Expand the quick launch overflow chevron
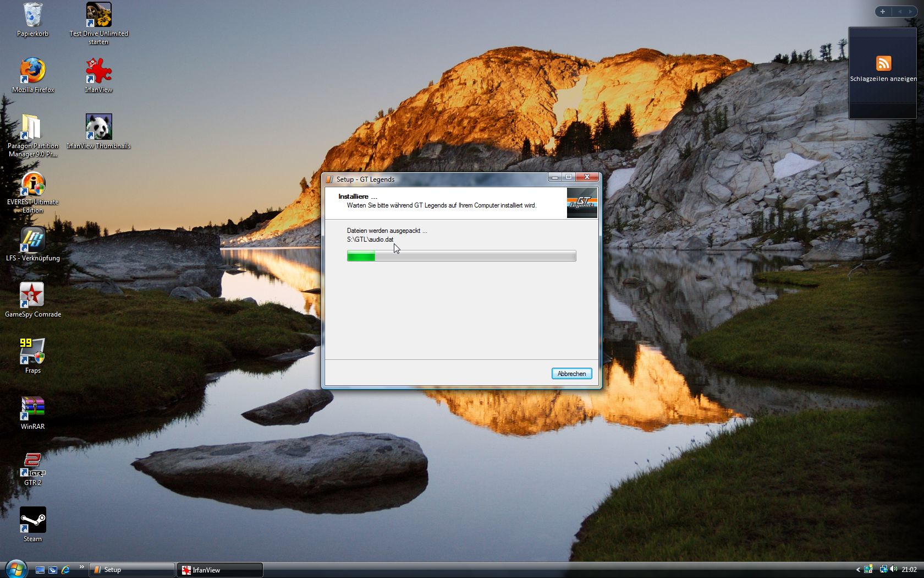The height and width of the screenshot is (578, 924). (x=81, y=567)
